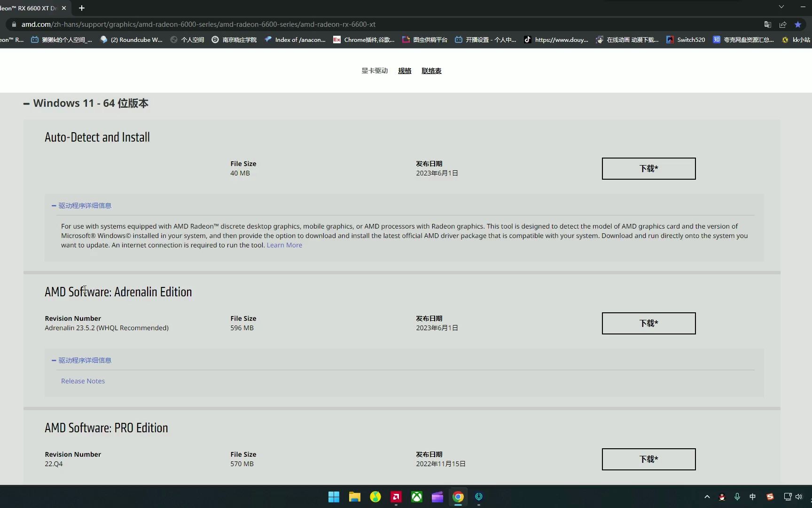Open the 夸克网盘资源汇总 bookmark
The width and height of the screenshot is (812, 508).
click(743, 40)
